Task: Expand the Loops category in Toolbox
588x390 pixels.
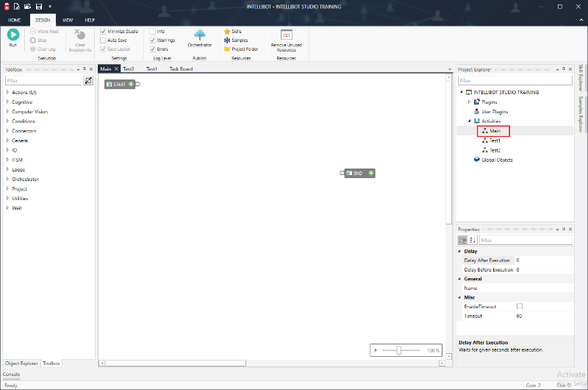Action: [x=7, y=169]
